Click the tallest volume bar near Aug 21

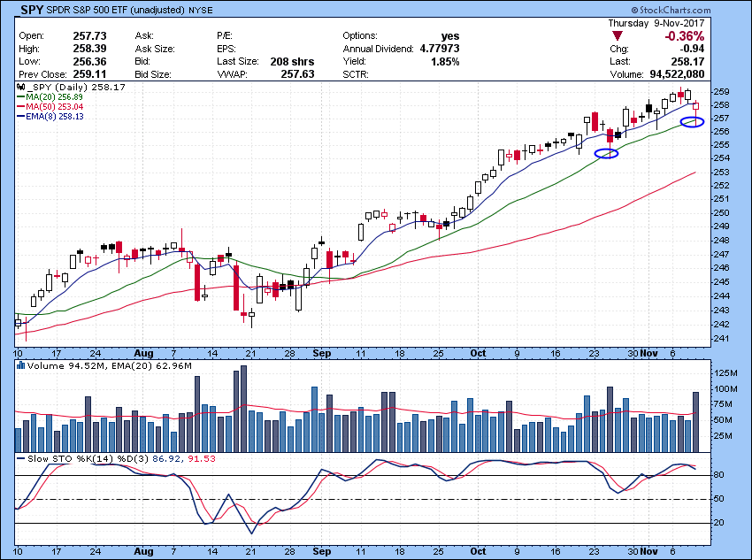[243, 409]
